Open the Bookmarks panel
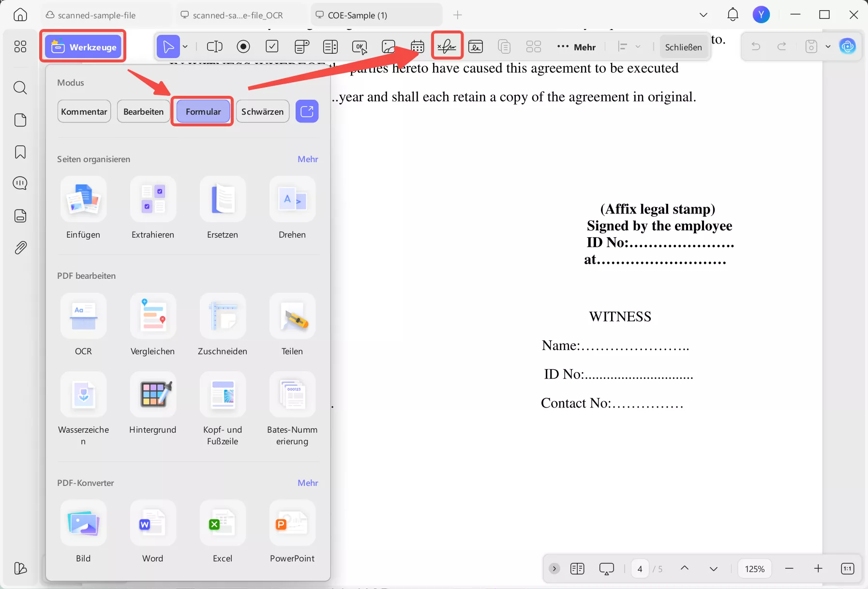This screenshot has height=589, width=868. click(x=20, y=152)
